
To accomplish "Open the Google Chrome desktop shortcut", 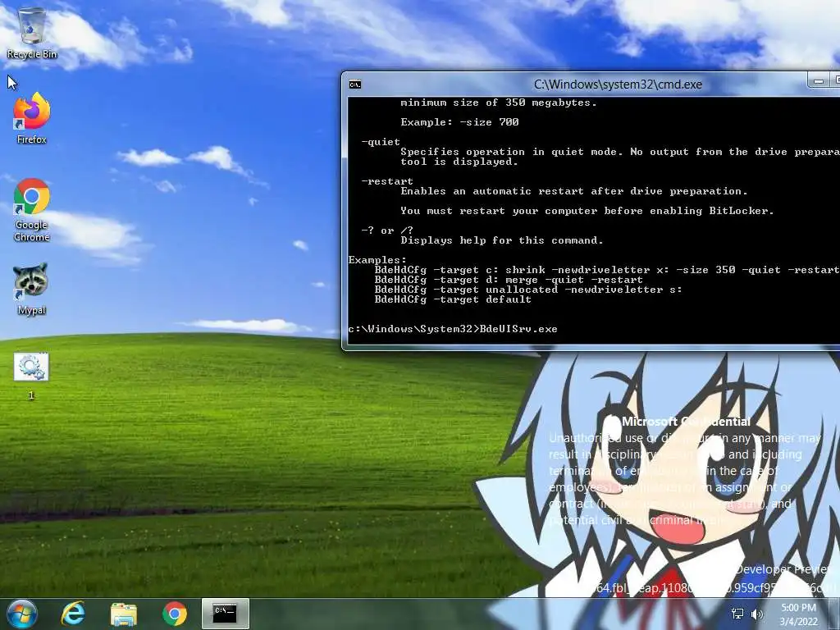I will coord(32,210).
